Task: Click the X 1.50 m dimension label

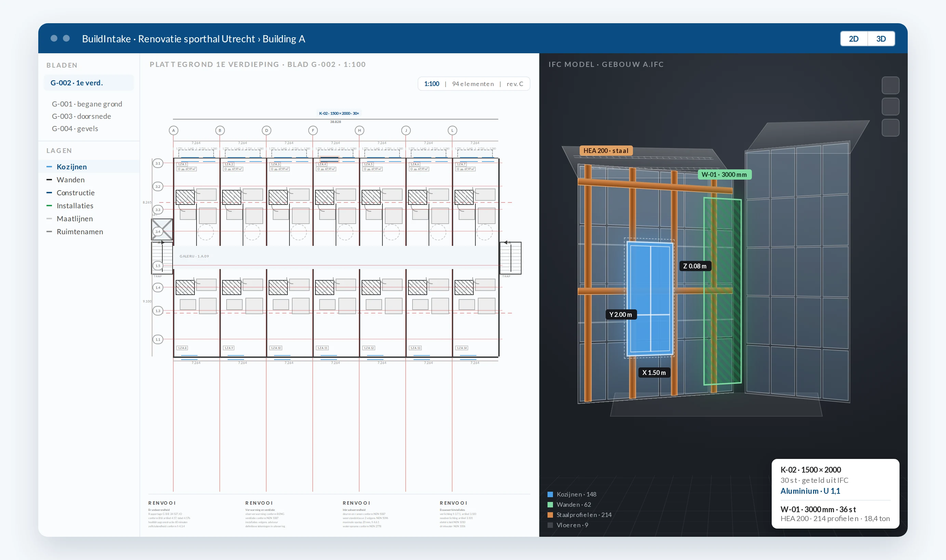Action: 654,373
